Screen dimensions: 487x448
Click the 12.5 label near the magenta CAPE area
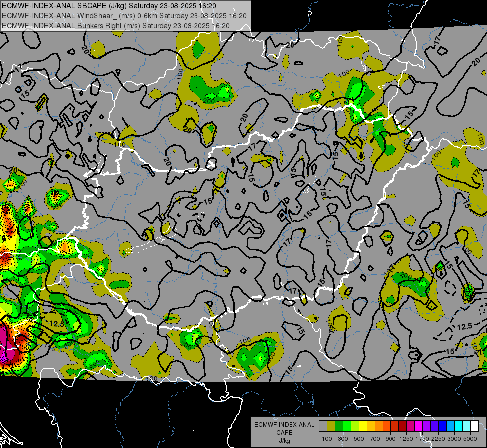coord(57,324)
